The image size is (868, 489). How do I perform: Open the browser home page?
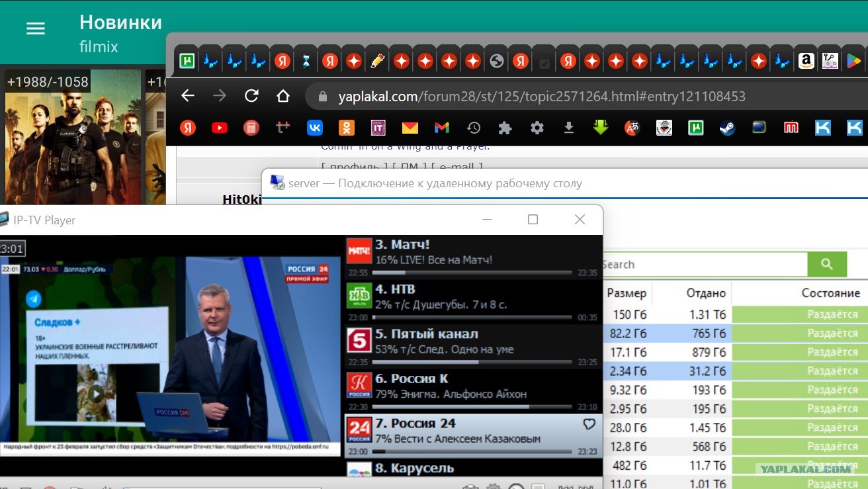[x=283, y=96]
